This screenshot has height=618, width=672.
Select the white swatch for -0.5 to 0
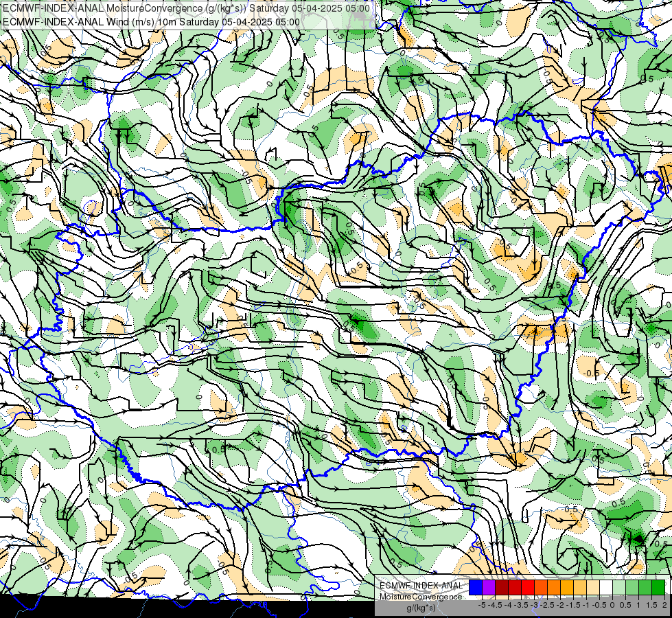(606, 588)
